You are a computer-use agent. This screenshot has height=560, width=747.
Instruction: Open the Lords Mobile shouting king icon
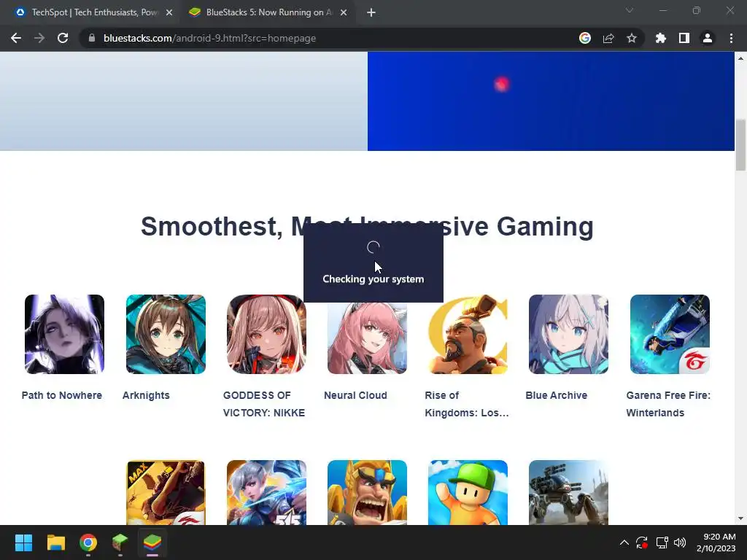tap(368, 492)
